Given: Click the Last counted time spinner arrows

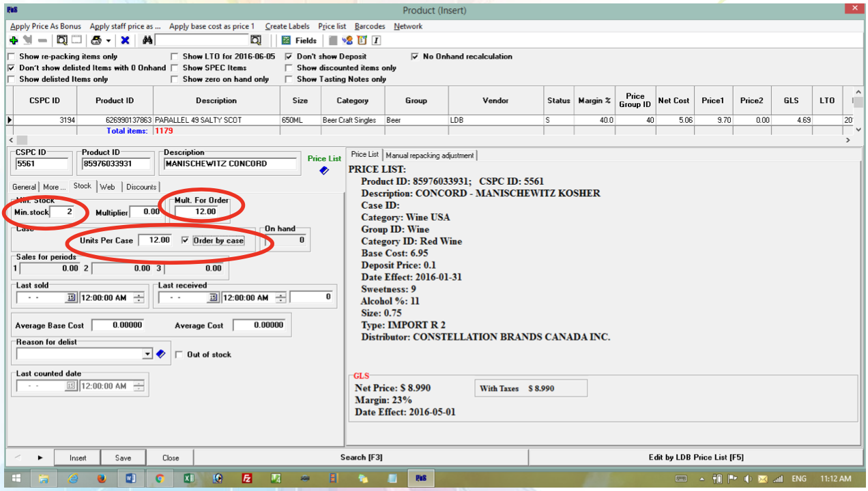Looking at the screenshot, I should pyautogui.click(x=139, y=386).
